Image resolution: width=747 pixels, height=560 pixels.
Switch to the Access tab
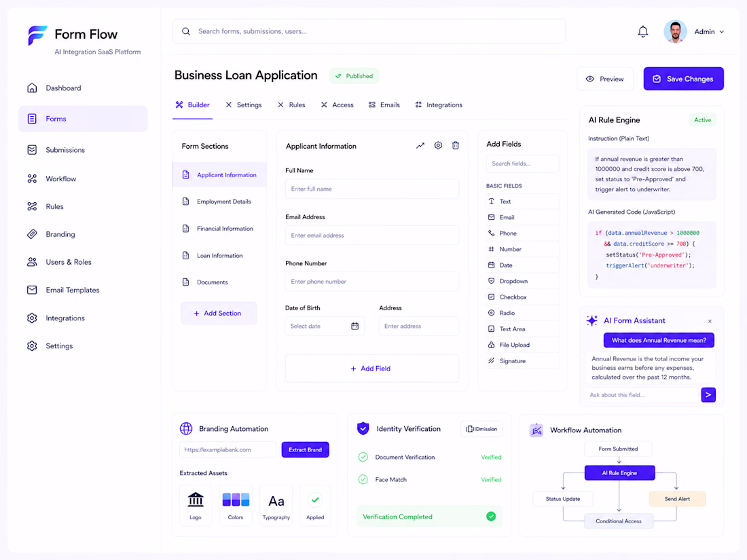337,105
